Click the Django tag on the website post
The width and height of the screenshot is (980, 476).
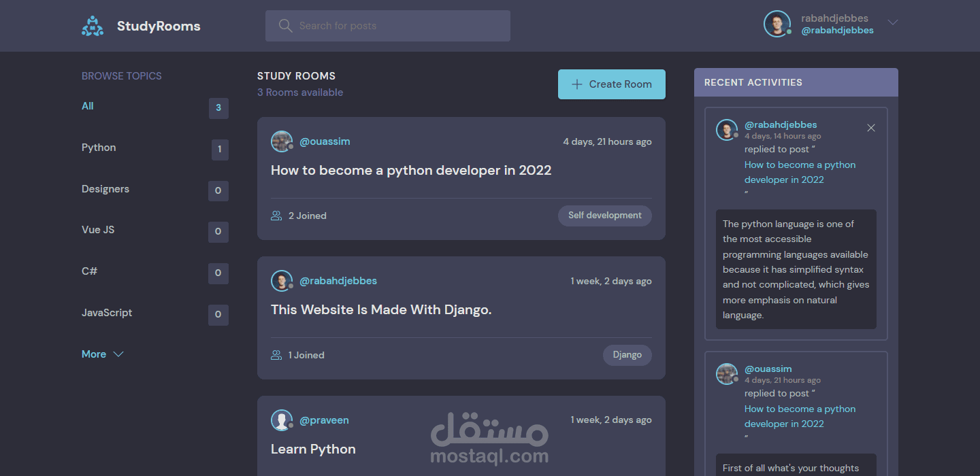[x=627, y=354]
